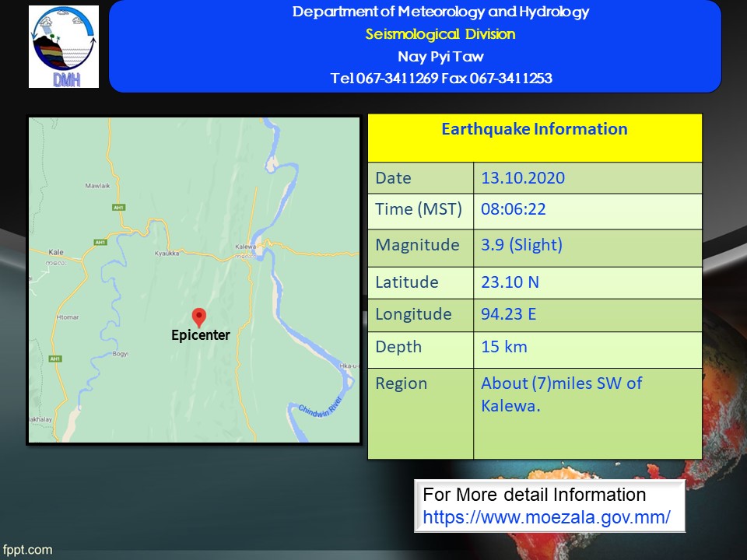Screen dimensions: 747x560
Task: Select the Htomar town label
Action: (x=67, y=317)
